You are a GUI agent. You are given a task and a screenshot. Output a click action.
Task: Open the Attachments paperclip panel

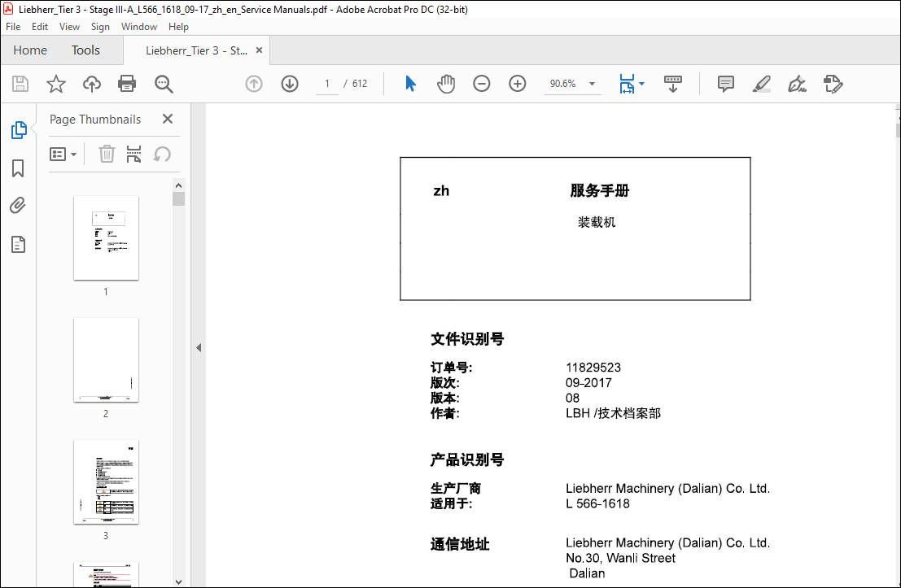pyautogui.click(x=18, y=206)
